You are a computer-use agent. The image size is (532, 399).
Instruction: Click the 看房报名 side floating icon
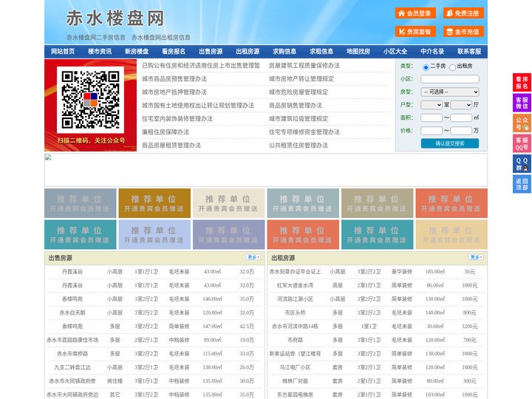[x=522, y=83]
